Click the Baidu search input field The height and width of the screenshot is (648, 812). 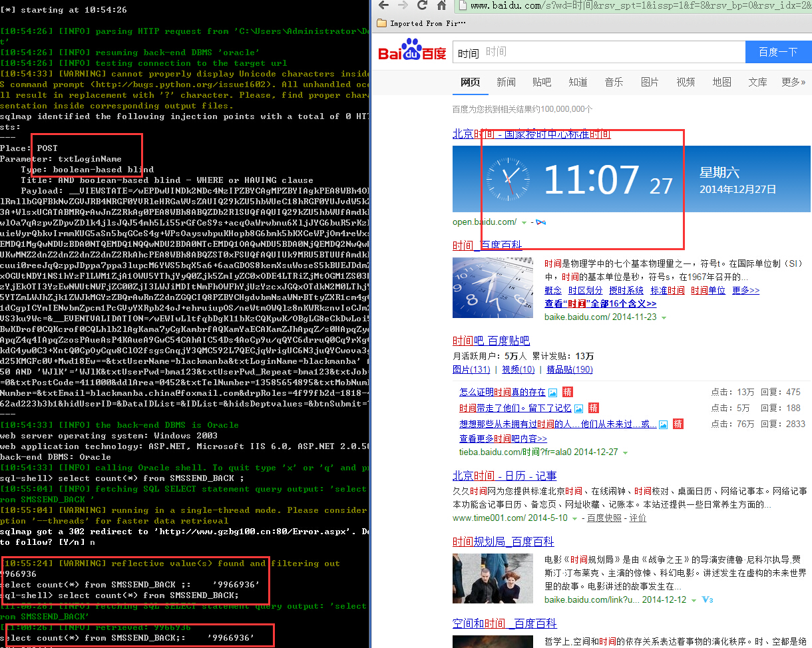click(598, 52)
